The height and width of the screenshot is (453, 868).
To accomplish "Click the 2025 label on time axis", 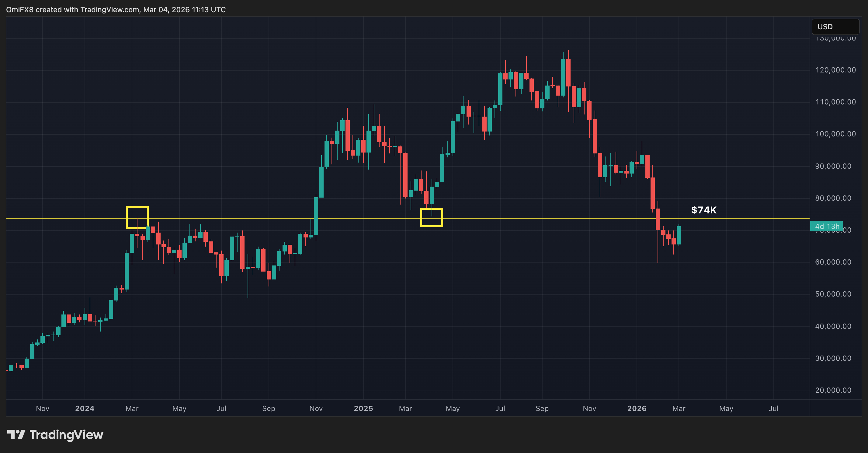I will pyautogui.click(x=363, y=409).
